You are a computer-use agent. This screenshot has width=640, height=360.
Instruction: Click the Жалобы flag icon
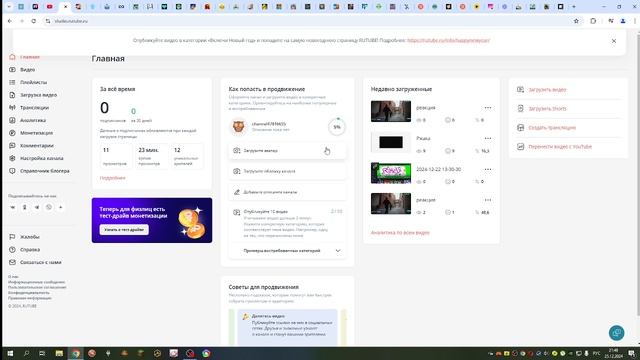point(12,237)
